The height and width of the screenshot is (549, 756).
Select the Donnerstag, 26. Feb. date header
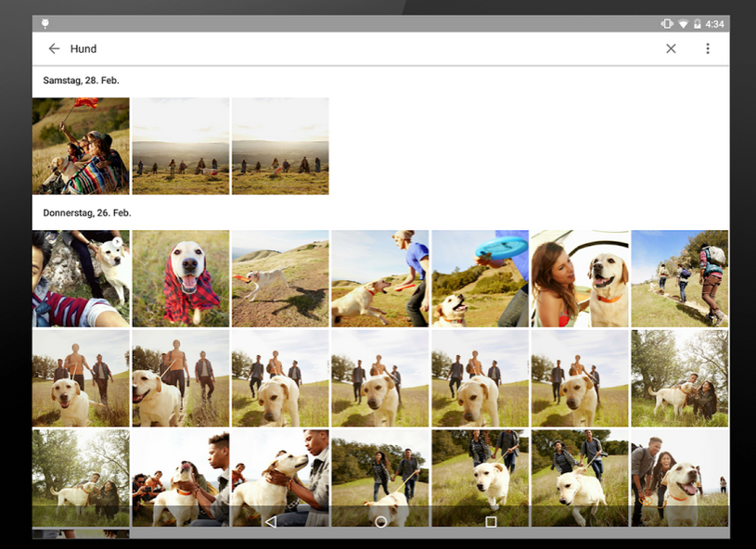(x=87, y=213)
